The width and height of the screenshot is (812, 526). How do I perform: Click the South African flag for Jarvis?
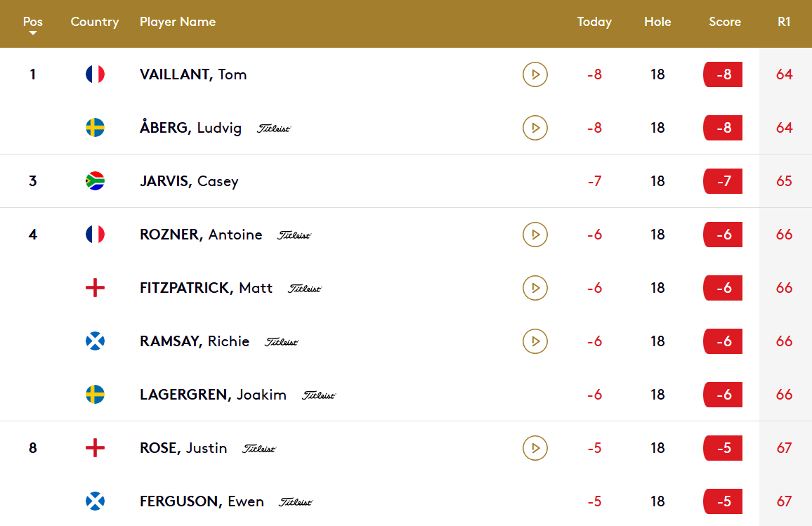[x=95, y=181]
